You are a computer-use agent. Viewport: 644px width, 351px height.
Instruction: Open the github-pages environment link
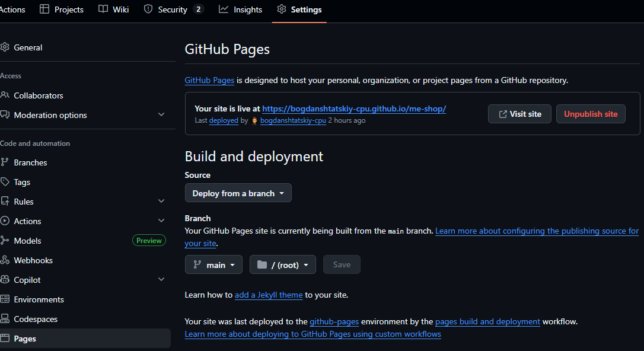coord(334,322)
